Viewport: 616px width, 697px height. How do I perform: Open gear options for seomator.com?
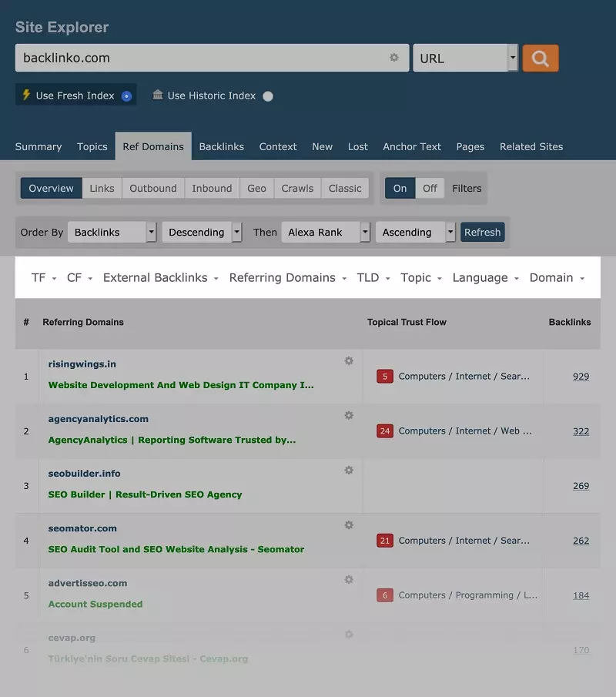tap(349, 524)
